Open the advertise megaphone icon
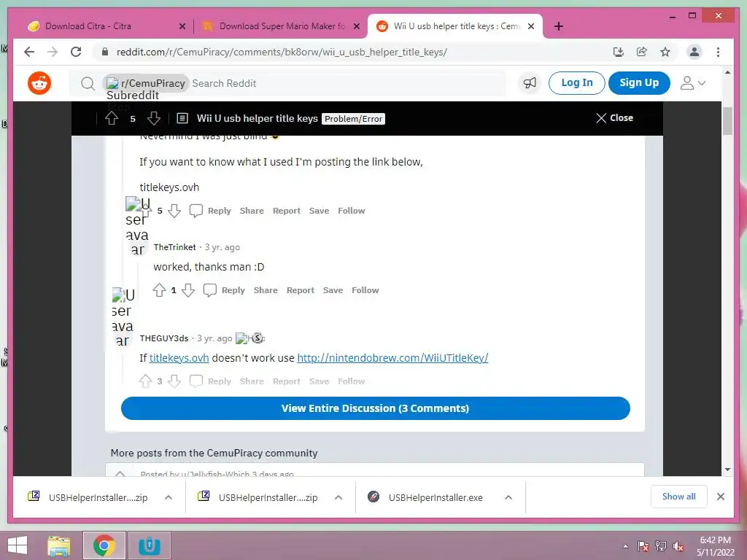Image resolution: width=747 pixels, height=560 pixels. click(x=530, y=83)
